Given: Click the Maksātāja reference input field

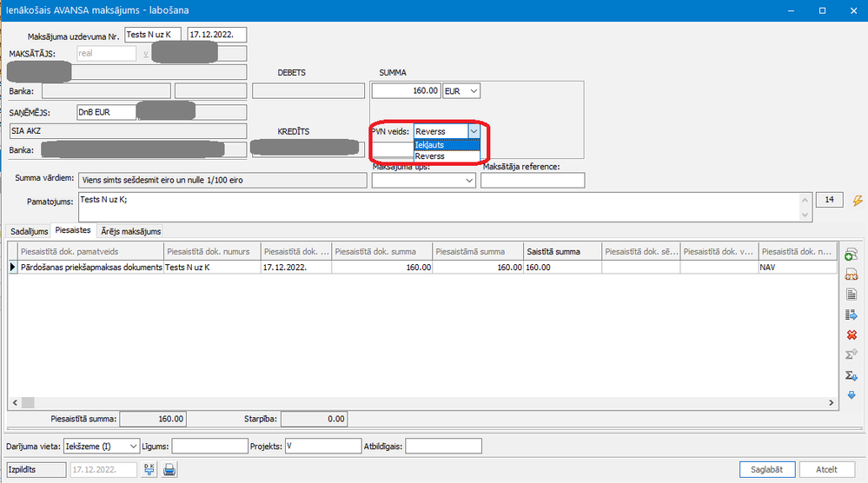Looking at the screenshot, I should 533,181.
